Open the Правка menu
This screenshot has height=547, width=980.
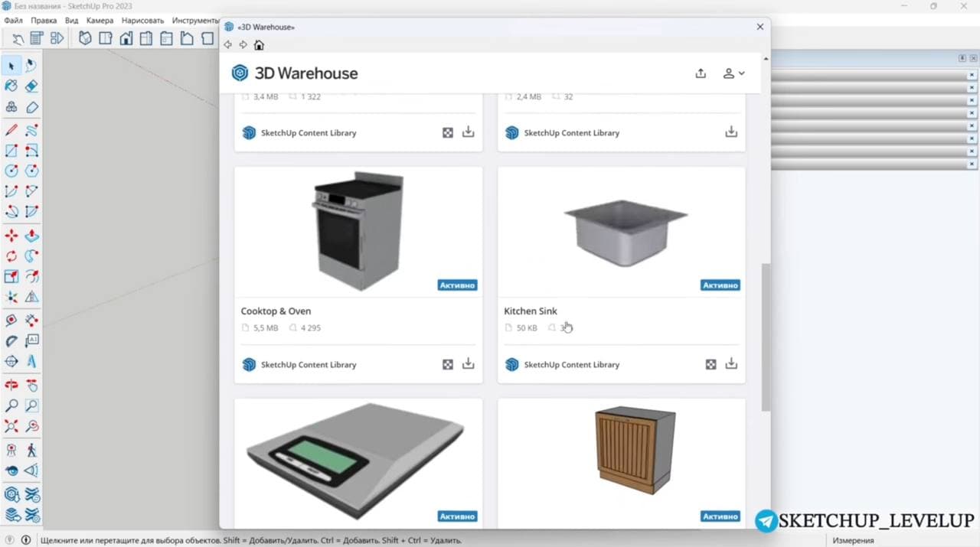[x=44, y=21]
